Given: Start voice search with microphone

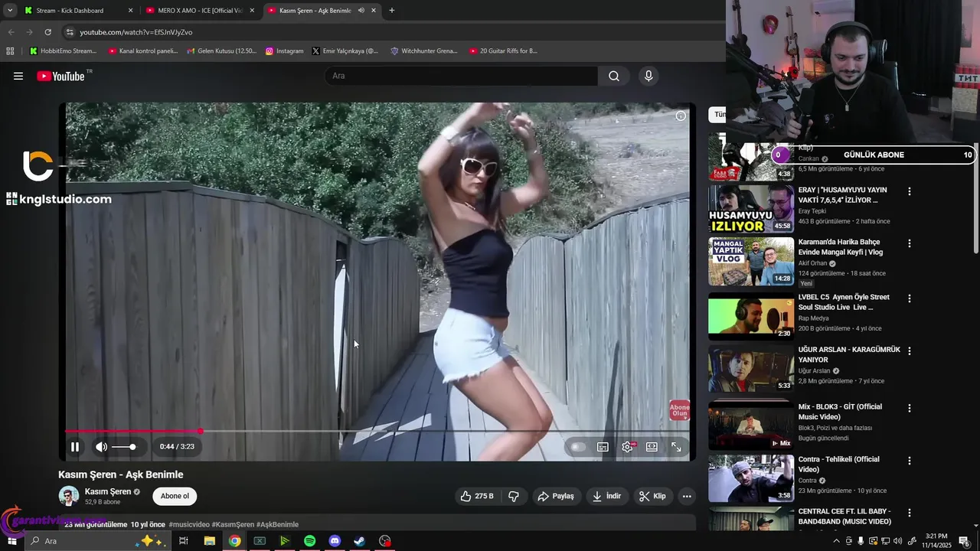Looking at the screenshot, I should point(648,76).
